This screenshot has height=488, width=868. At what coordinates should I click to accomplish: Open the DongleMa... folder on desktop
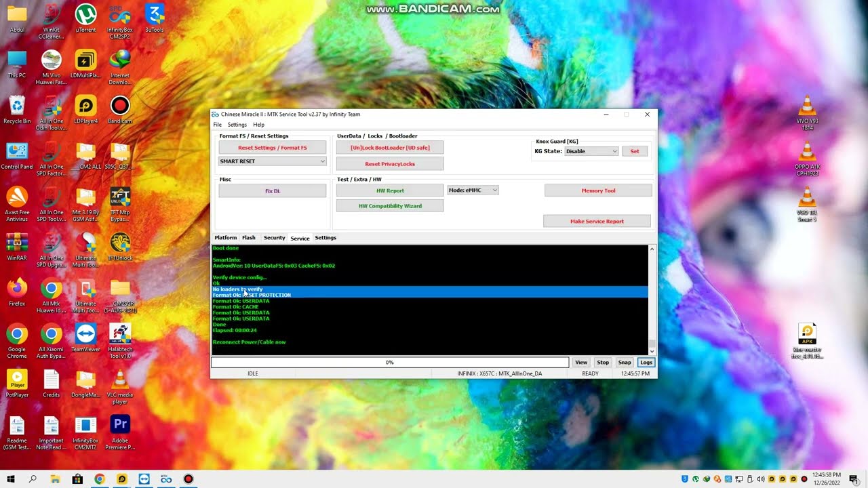(x=85, y=384)
